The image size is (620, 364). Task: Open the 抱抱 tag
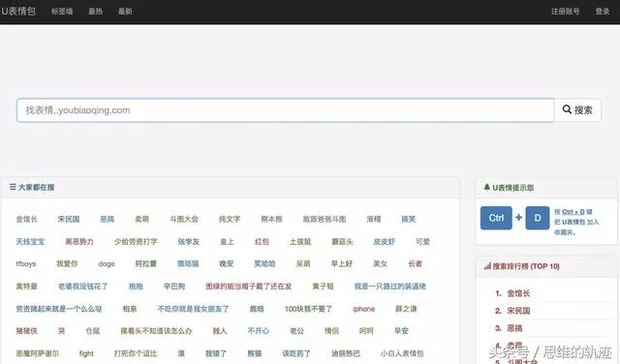(x=136, y=287)
